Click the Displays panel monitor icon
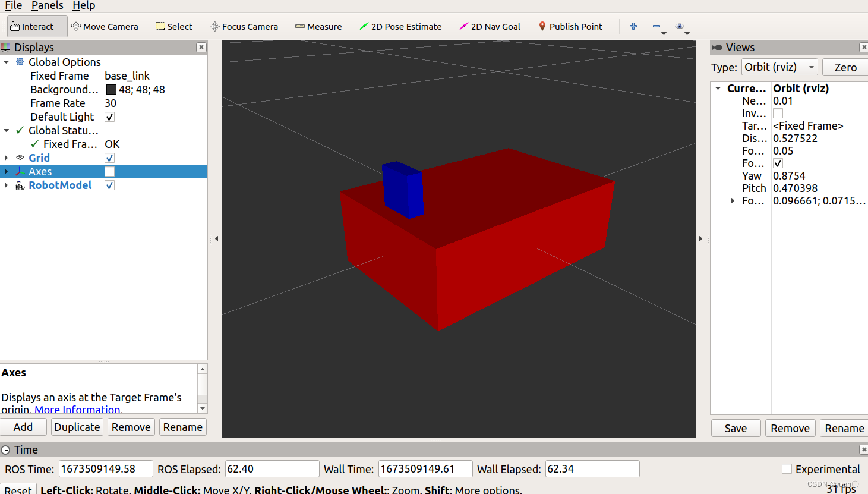 pos(6,47)
